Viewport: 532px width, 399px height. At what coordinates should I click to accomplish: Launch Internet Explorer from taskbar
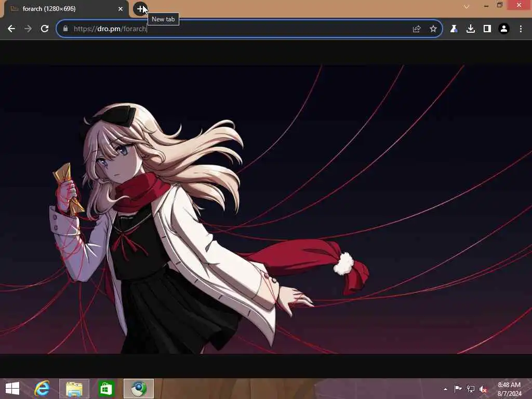click(x=42, y=389)
